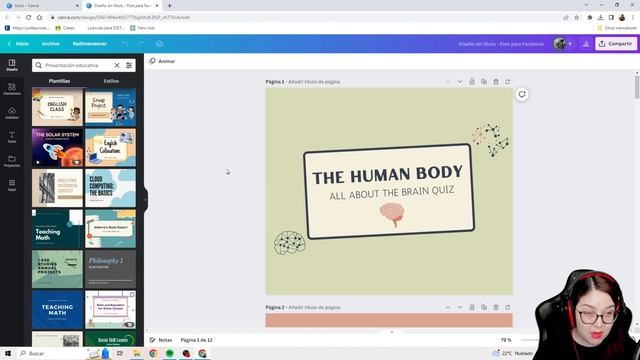
Task: Delete page 2
Action: 496,307
